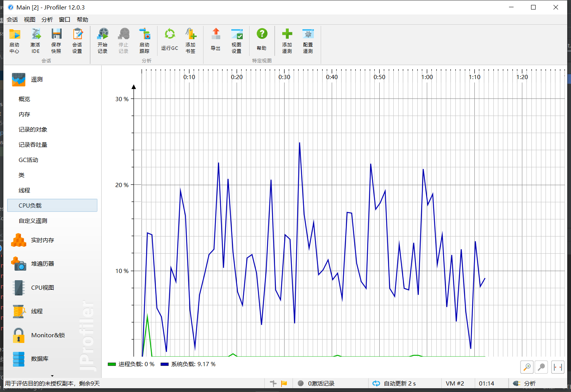Viewport: 571px width, 392px height.
Task: Click the orange flag status icon
Action: [x=284, y=384]
